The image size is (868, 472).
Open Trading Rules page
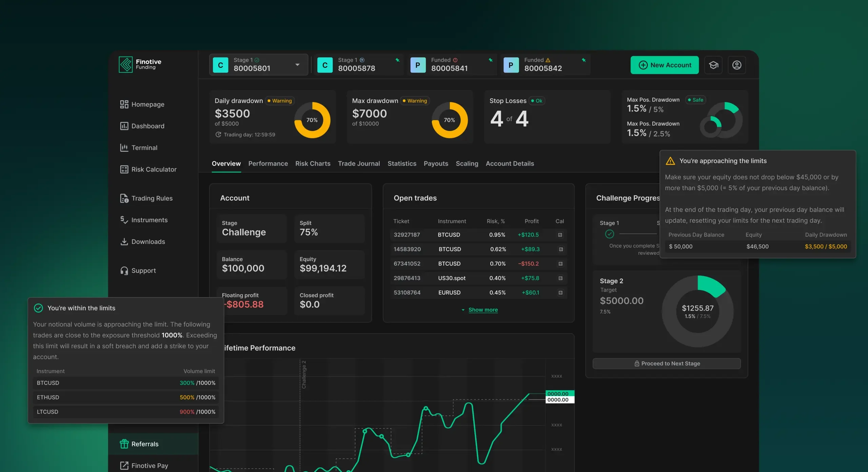pos(146,199)
